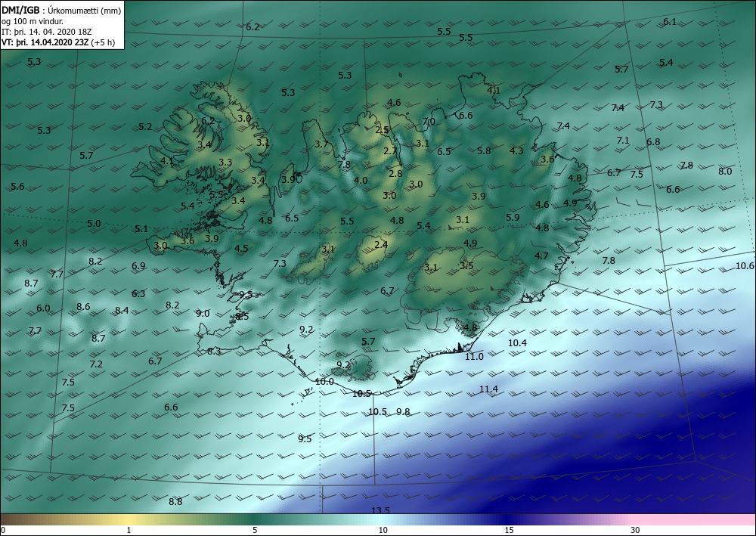Click the 5.0 value west of Snæfellsnes

[94, 223]
